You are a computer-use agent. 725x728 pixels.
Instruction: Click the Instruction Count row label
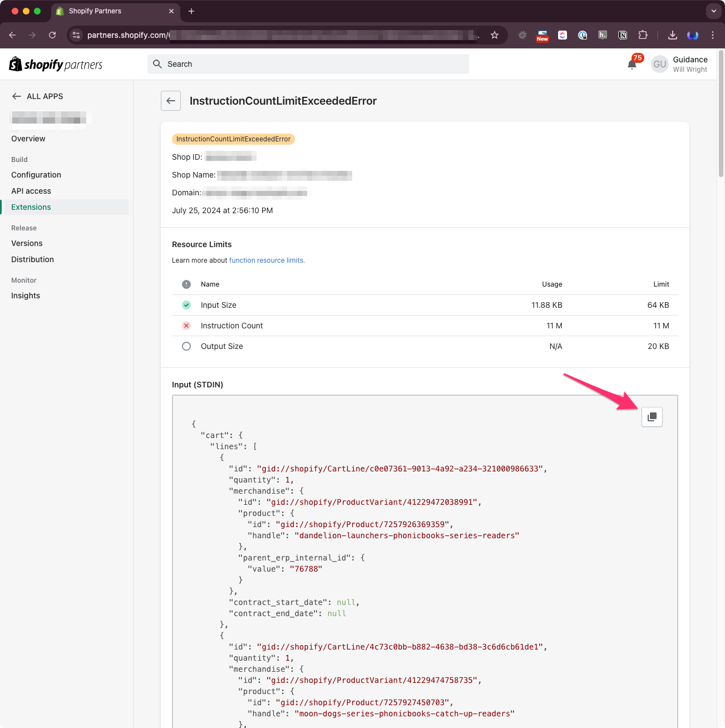tap(232, 326)
